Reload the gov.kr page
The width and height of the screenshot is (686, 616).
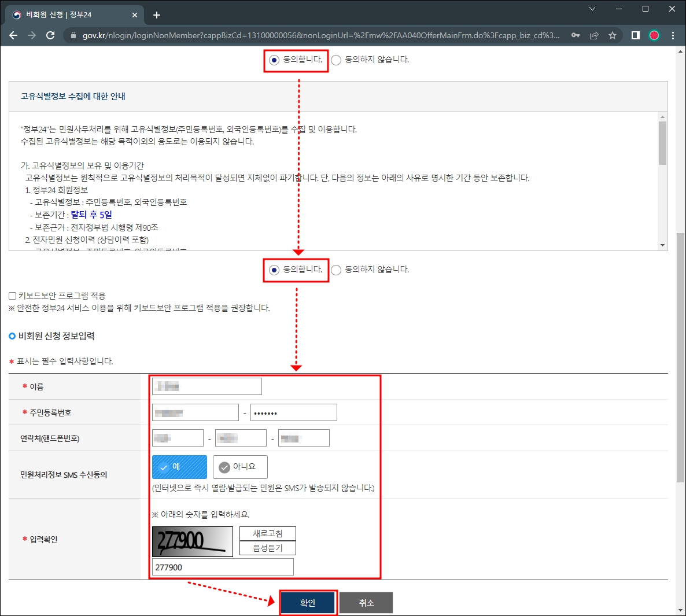(x=51, y=35)
